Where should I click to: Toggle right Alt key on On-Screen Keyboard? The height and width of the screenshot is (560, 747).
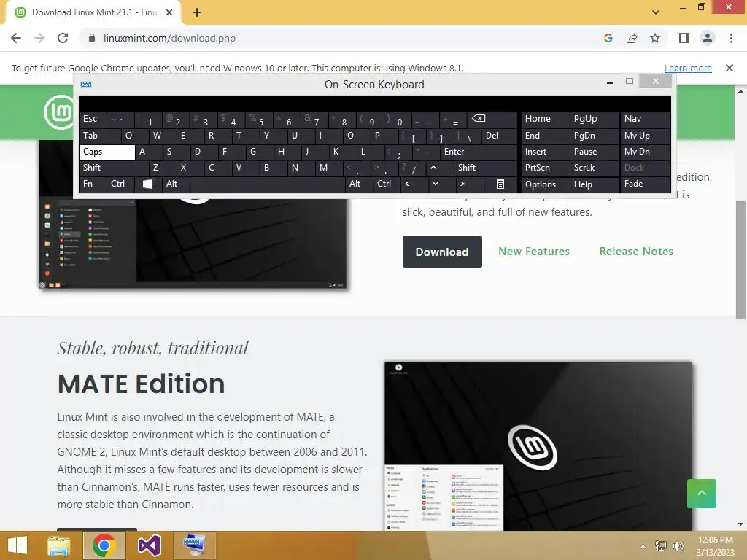click(359, 184)
